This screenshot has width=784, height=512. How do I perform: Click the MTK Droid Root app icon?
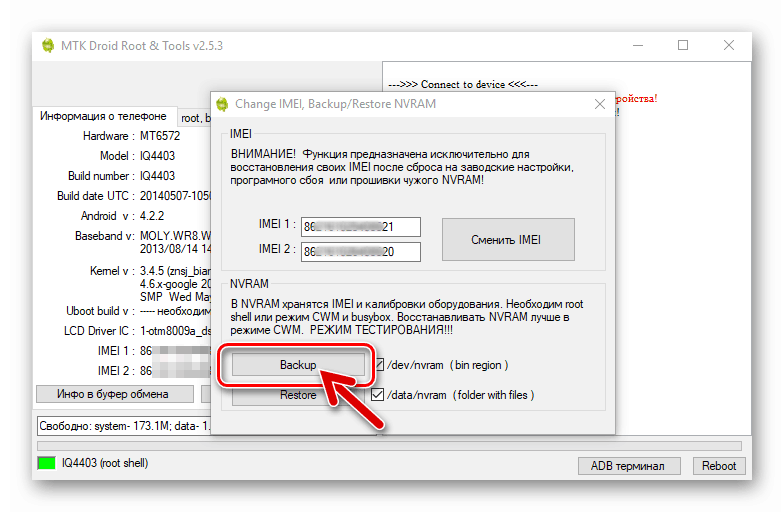coord(48,46)
